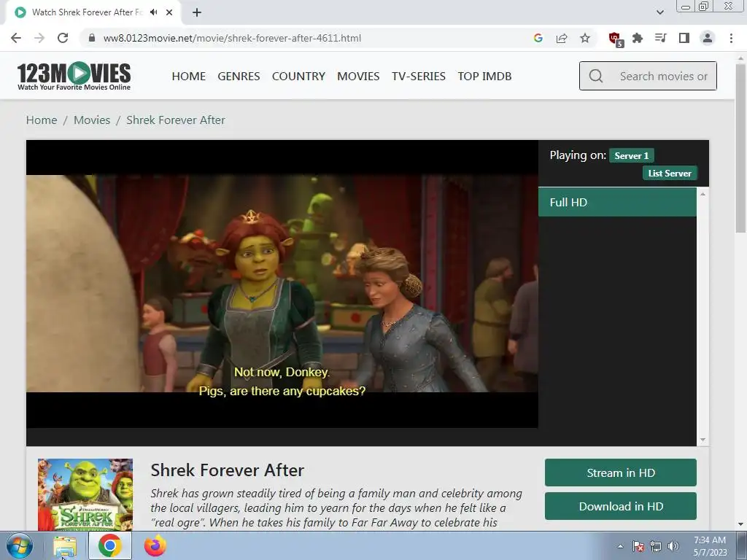Follow the Movies breadcrumb link
The image size is (747, 560).
point(92,120)
